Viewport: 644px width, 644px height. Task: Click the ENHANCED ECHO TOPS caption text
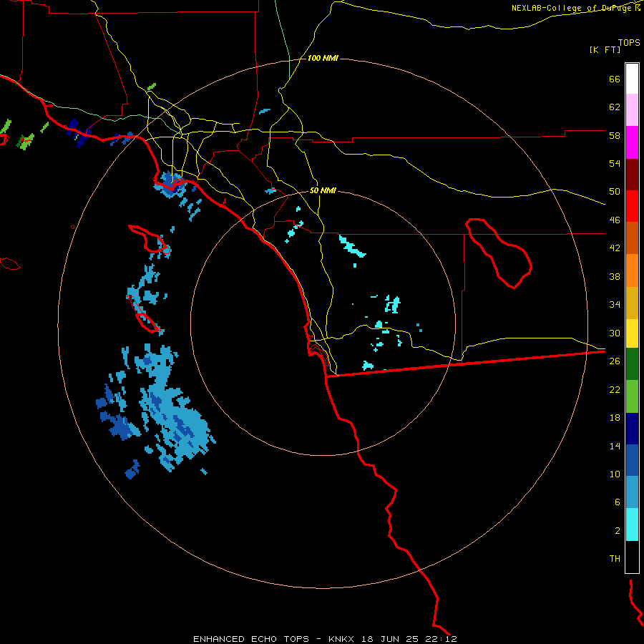coord(251,639)
